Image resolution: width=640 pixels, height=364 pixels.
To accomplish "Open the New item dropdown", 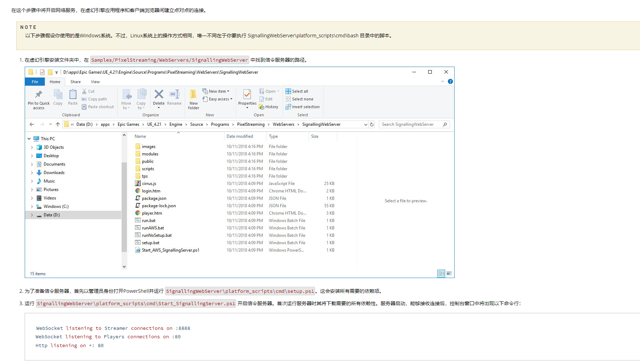I will tap(216, 91).
